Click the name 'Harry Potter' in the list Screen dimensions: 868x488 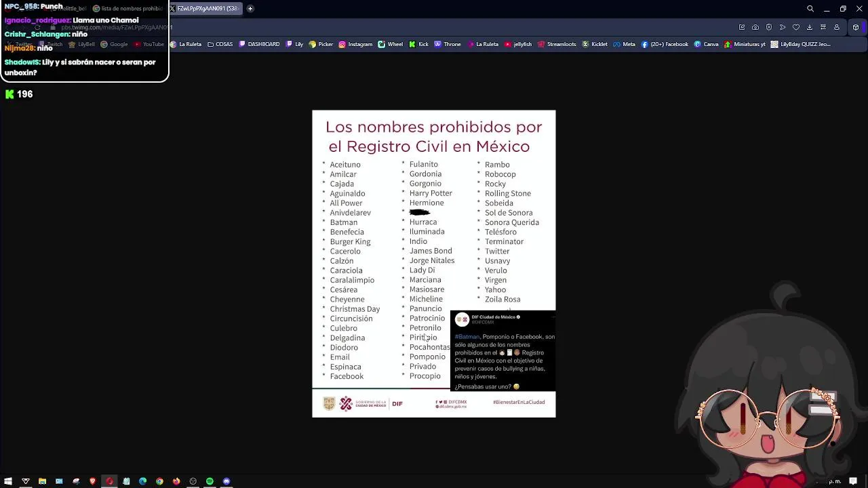pos(431,193)
